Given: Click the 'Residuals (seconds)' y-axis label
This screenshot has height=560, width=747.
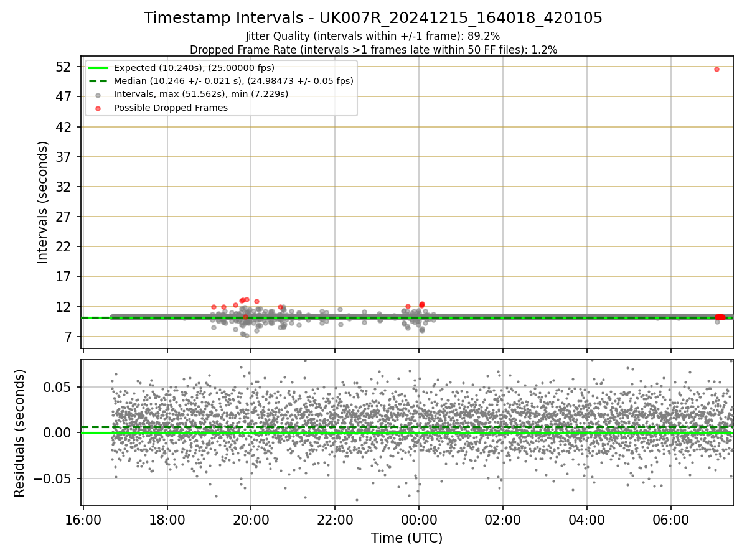Looking at the screenshot, I should pyautogui.click(x=20, y=433).
